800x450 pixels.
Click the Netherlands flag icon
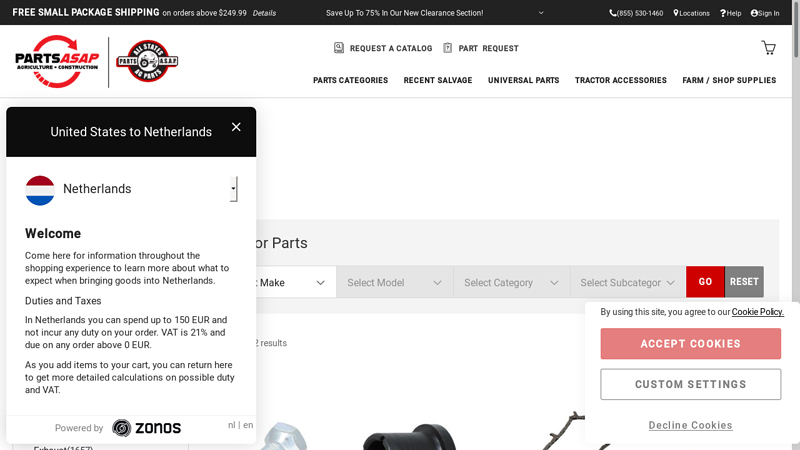[x=40, y=189]
